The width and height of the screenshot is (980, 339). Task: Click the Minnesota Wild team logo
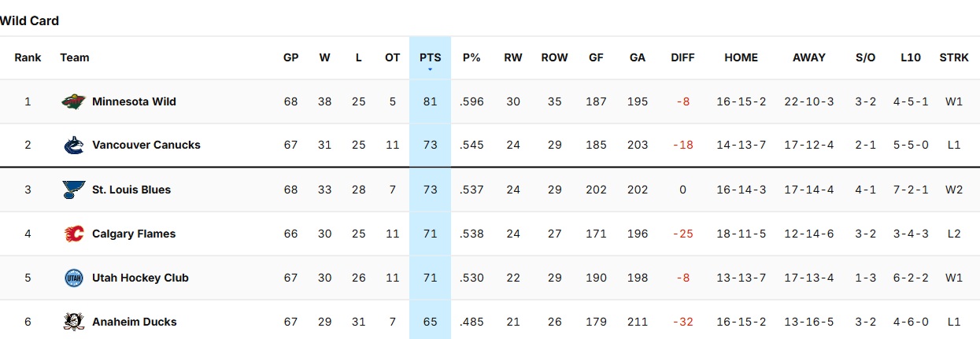click(x=73, y=101)
